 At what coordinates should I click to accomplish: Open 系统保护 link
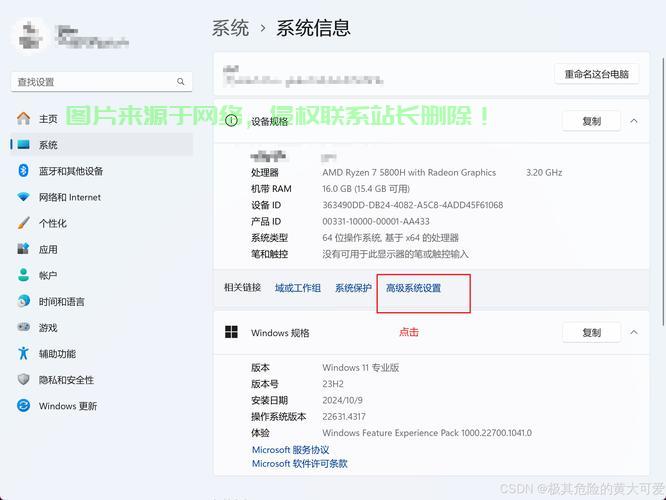[353, 288]
